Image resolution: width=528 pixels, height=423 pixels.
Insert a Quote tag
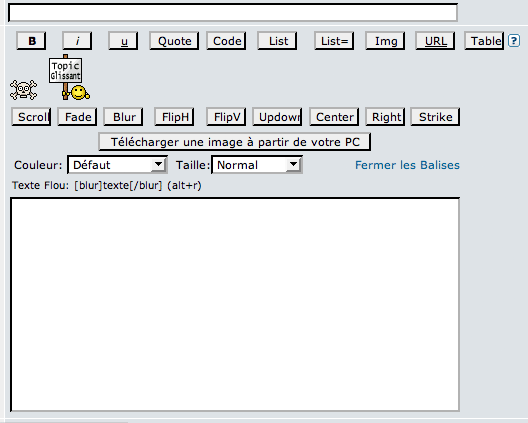[x=174, y=41]
